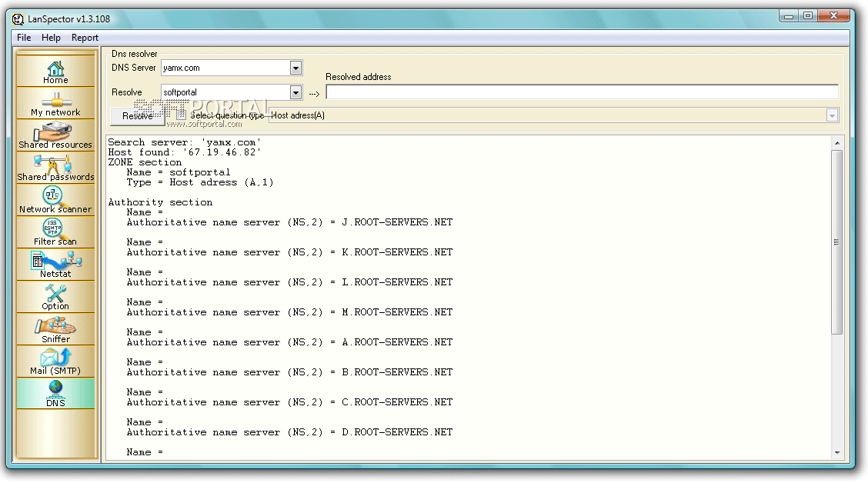
Task: Open Mail (SMTP) tool
Action: (x=55, y=361)
